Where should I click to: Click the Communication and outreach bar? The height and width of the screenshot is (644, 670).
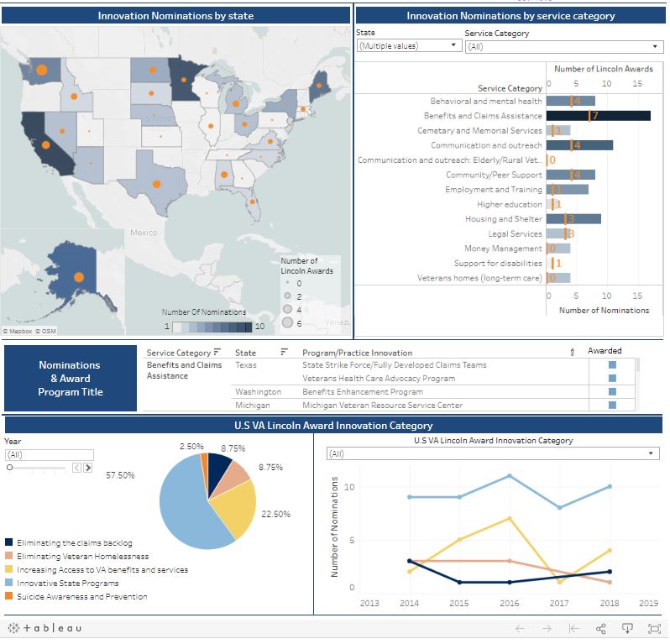pos(579,145)
